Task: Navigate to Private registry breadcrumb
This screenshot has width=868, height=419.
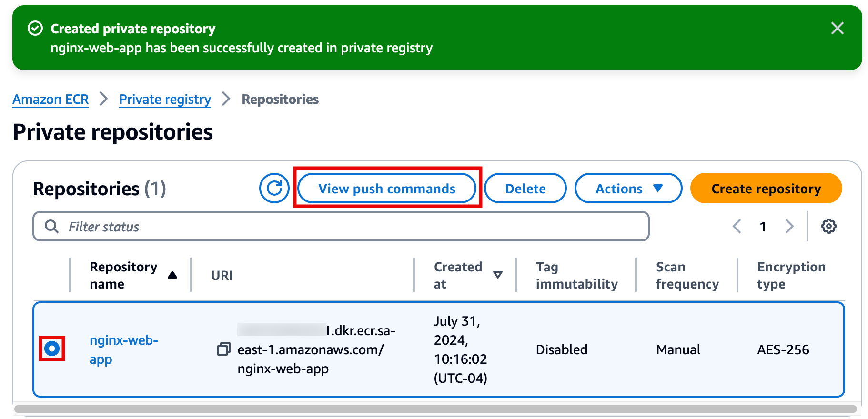Action: (x=165, y=99)
